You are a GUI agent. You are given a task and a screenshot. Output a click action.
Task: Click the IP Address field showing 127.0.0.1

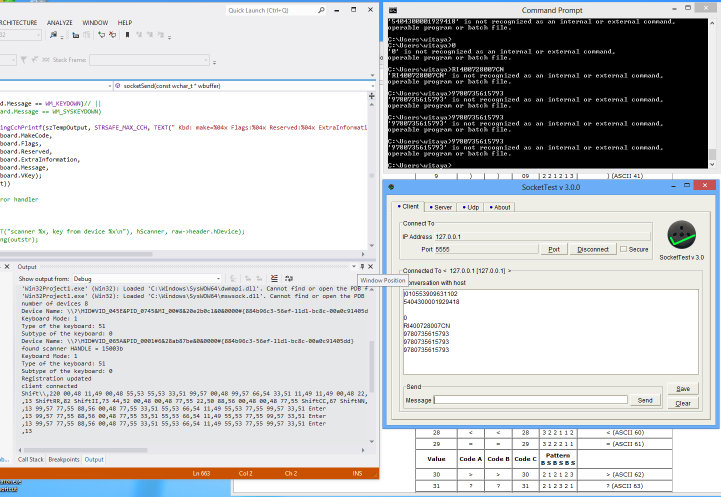(x=543, y=236)
